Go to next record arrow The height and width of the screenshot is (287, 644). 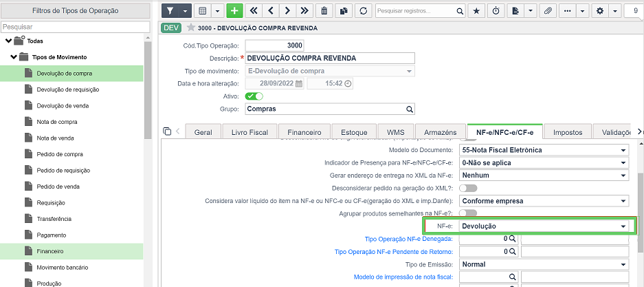[287, 11]
